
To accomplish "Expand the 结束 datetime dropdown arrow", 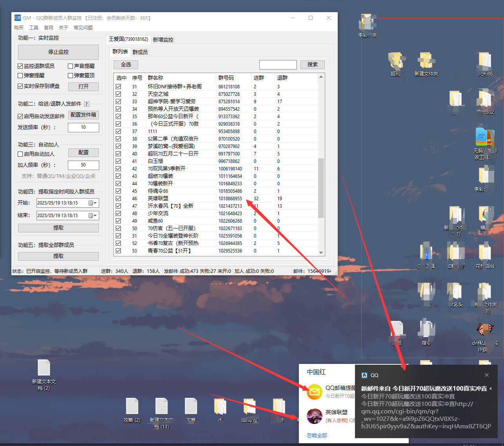I will (x=95, y=216).
